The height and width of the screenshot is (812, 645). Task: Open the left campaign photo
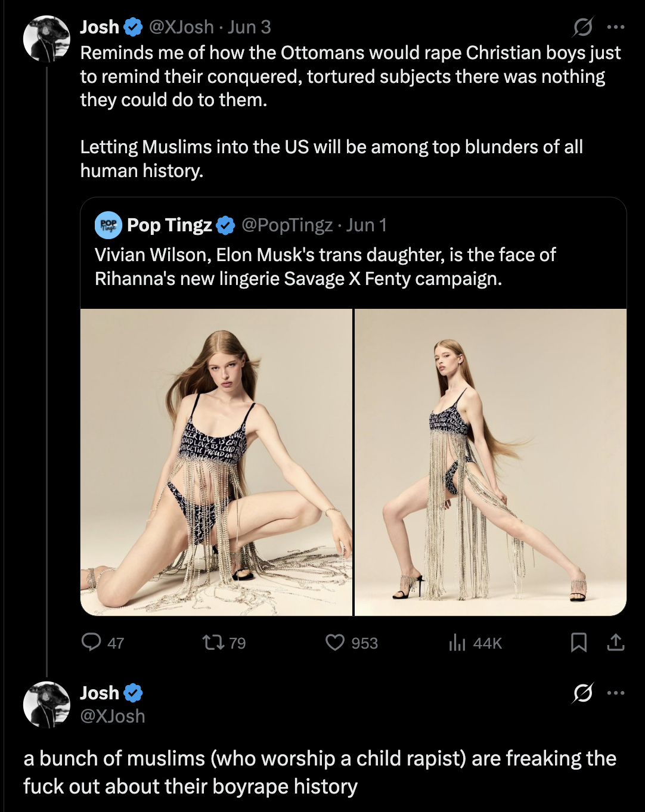pos(216,462)
